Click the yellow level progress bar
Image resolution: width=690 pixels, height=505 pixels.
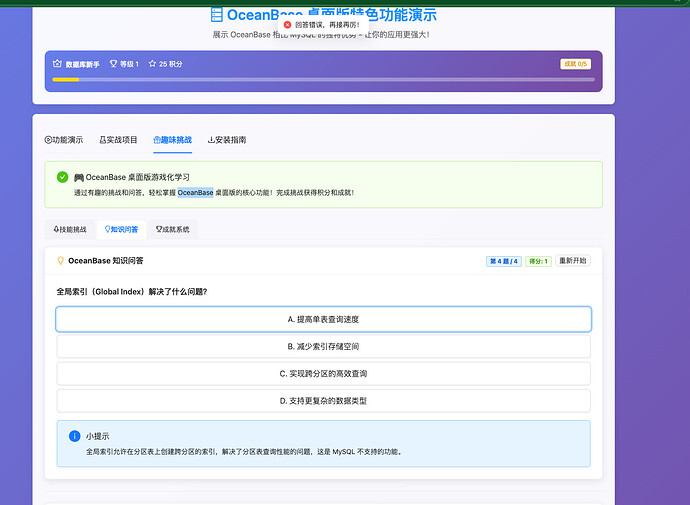(x=66, y=80)
